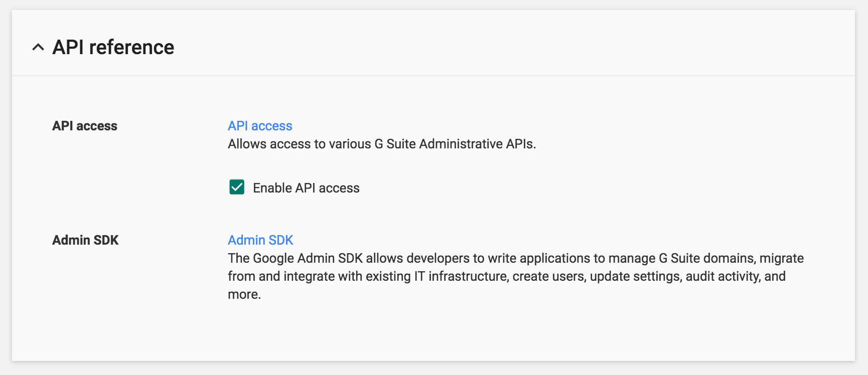The height and width of the screenshot is (375, 868).
Task: Select the bold API access row label
Action: point(85,126)
